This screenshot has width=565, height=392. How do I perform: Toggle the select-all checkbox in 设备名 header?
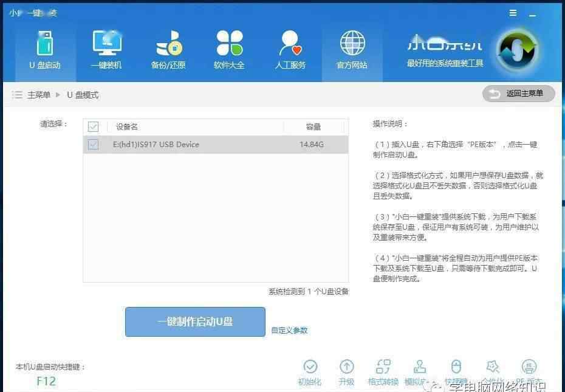tap(93, 126)
